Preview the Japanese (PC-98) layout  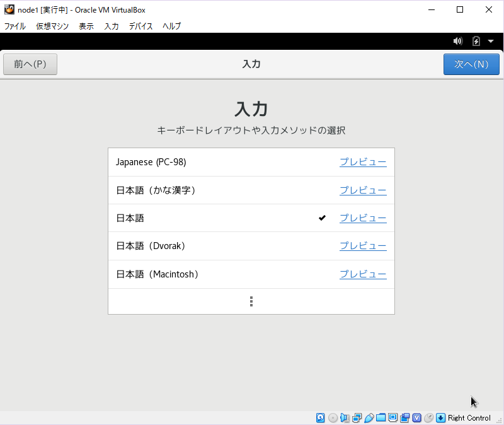pos(363,162)
